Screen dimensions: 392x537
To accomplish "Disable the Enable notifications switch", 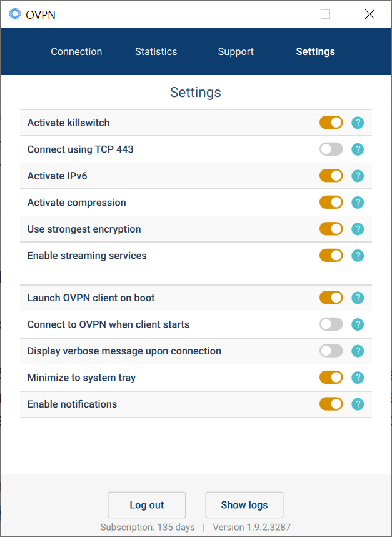I will pos(331,404).
